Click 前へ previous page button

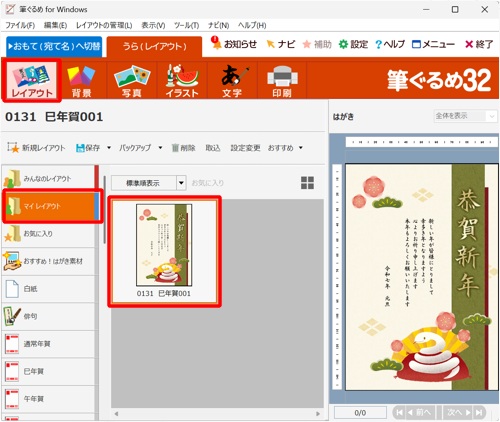pos(420,413)
